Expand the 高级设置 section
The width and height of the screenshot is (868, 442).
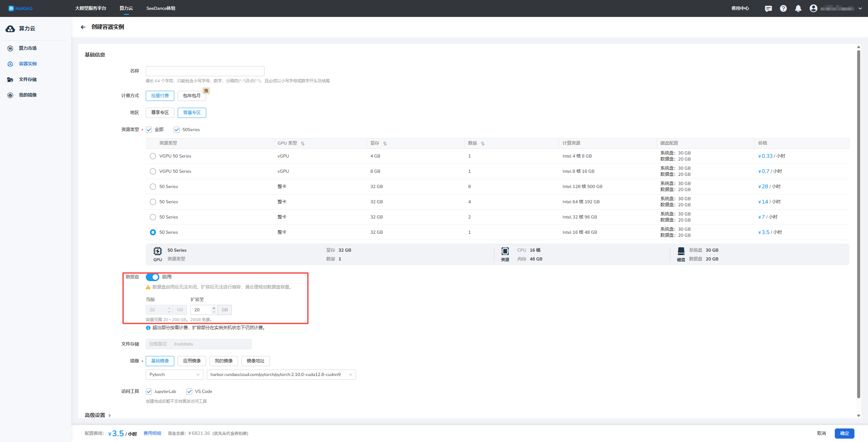tap(98, 415)
